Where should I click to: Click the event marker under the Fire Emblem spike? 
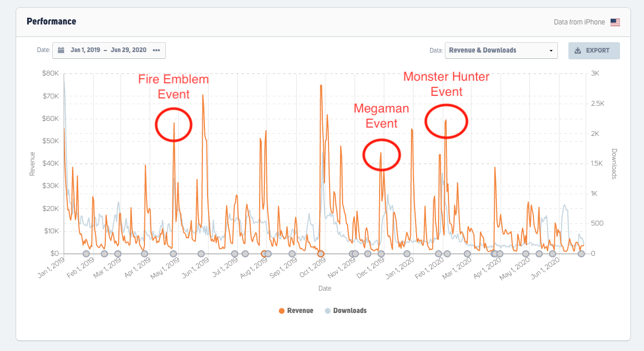[173, 254]
